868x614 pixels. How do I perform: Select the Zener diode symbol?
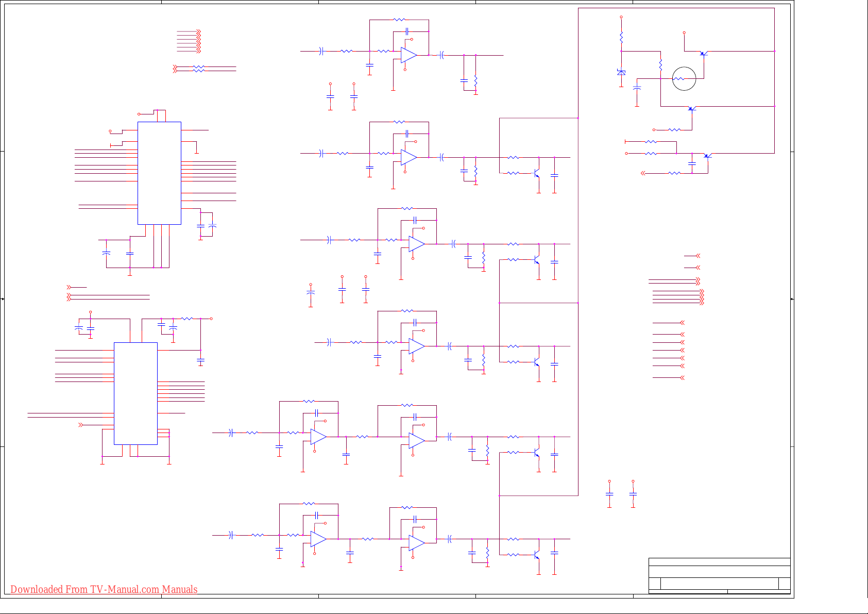click(621, 72)
